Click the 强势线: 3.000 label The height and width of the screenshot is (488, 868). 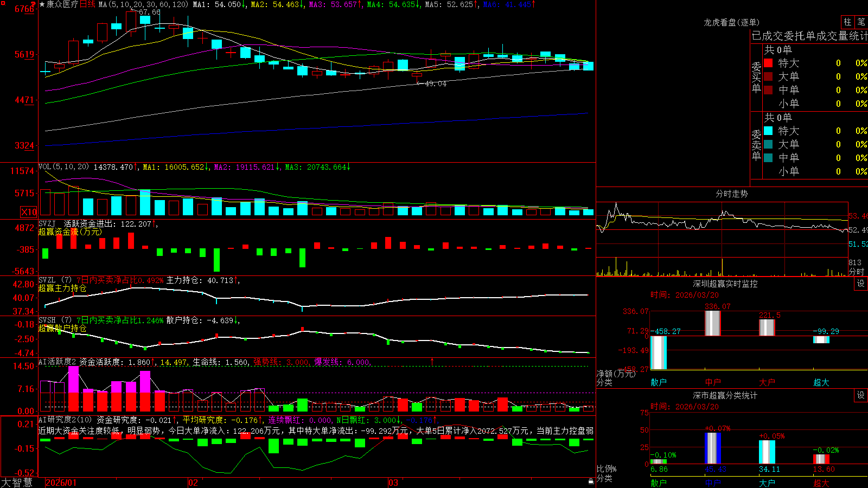pos(282,362)
